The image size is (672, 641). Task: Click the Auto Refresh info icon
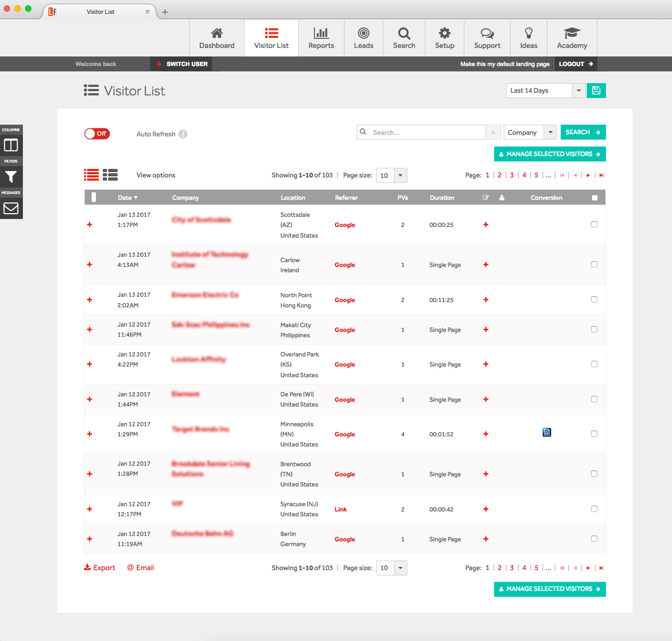coord(183,134)
